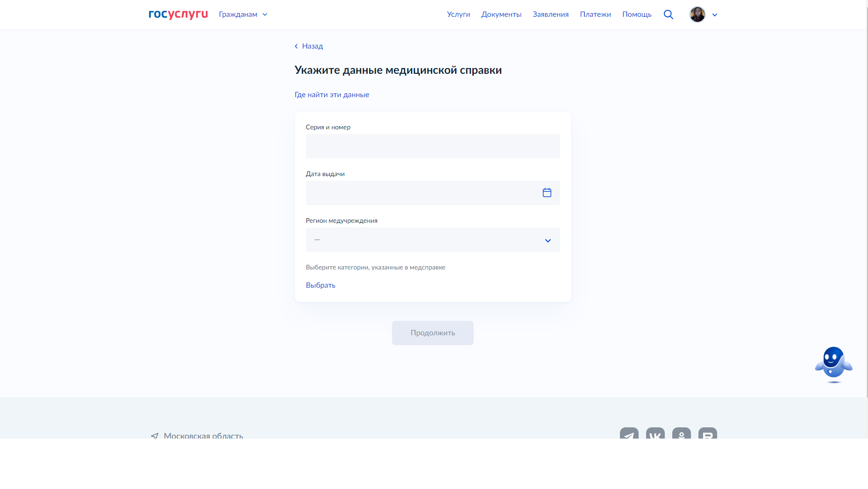This screenshot has height=489, width=868.
Task: Open the Регион медучреждения dropdown
Action: click(x=433, y=240)
